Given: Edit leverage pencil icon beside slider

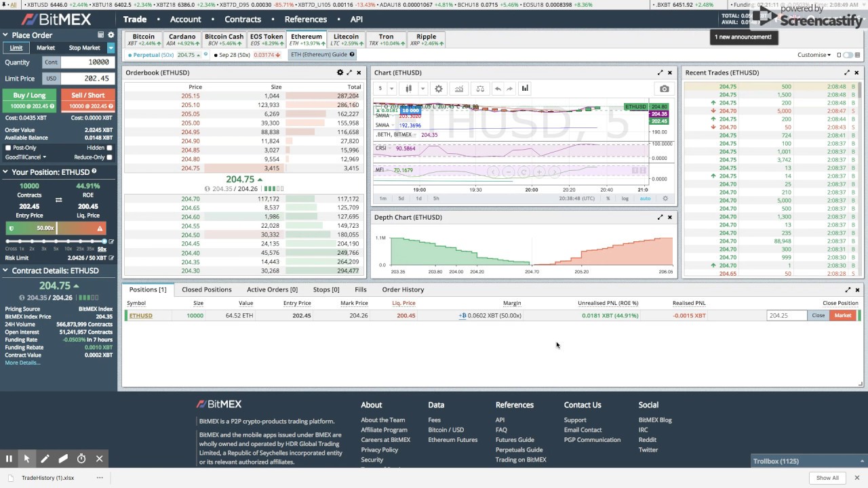Looking at the screenshot, I should [x=111, y=241].
